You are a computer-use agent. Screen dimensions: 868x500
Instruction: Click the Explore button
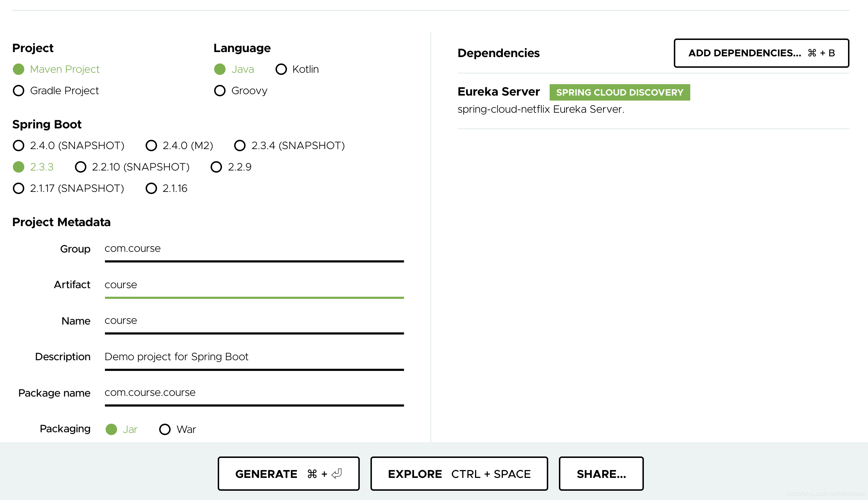[x=459, y=474]
